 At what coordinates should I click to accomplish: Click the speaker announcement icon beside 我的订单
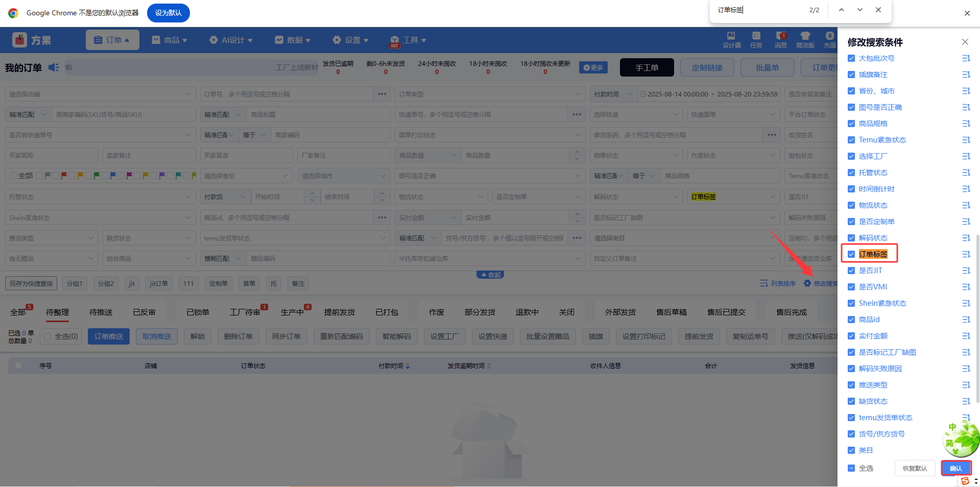coord(54,67)
